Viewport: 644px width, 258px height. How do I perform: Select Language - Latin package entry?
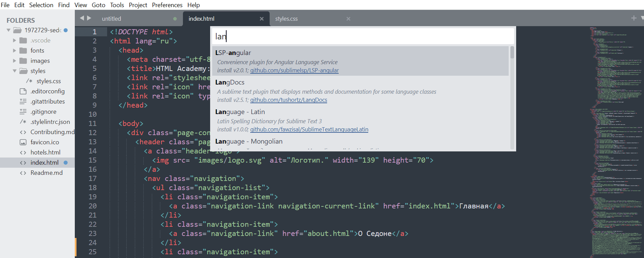click(x=360, y=120)
